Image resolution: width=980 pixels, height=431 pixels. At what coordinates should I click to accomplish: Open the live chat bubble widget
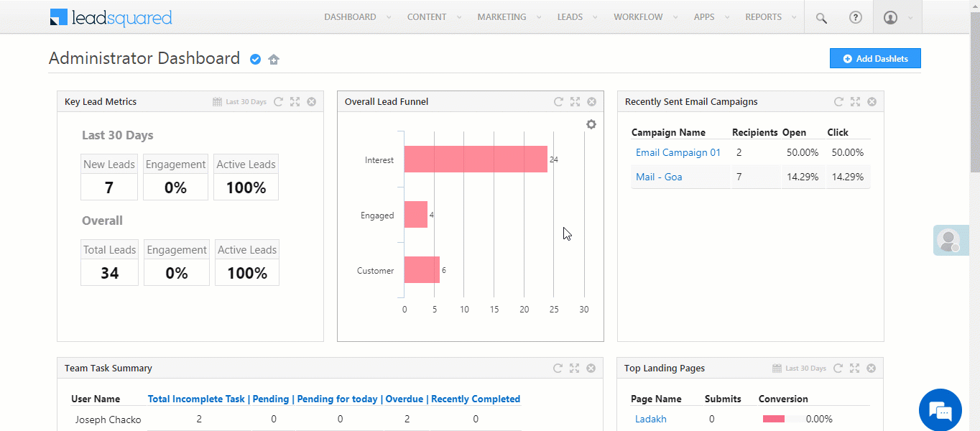[940, 410]
